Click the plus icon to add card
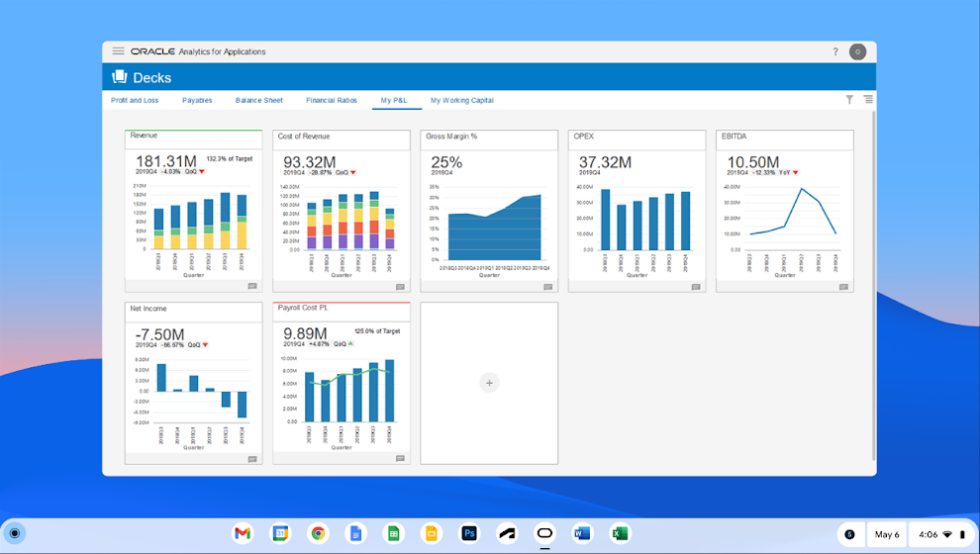Image resolution: width=980 pixels, height=554 pixels. point(489,383)
